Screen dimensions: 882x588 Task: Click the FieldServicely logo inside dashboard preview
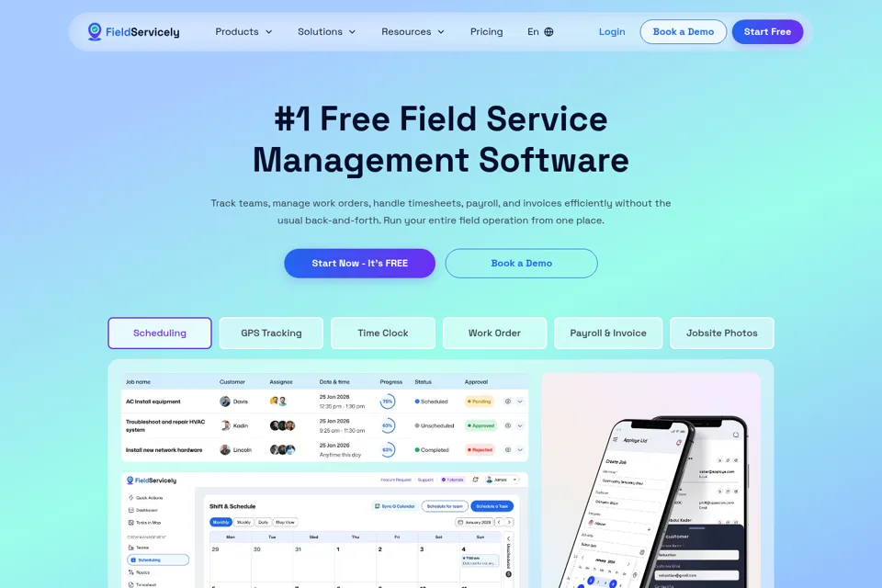(152, 480)
